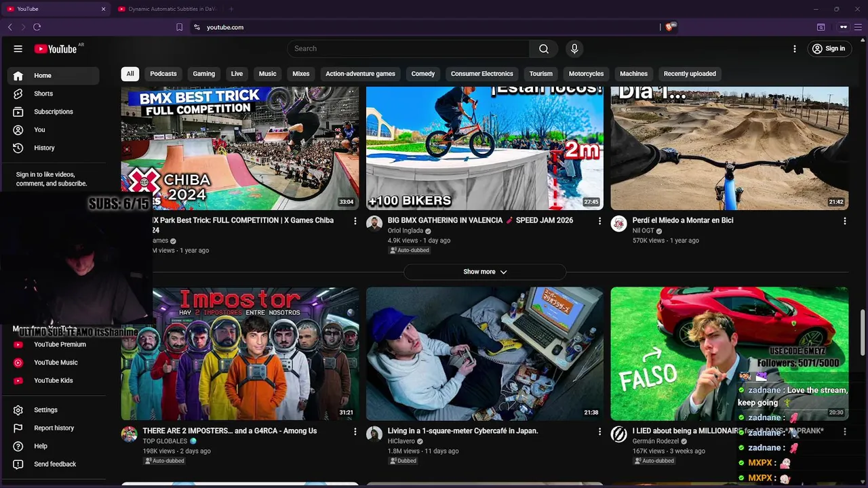Viewport: 868px width, 488px height.
Task: Go back with the browser back arrow
Action: pos(9,27)
